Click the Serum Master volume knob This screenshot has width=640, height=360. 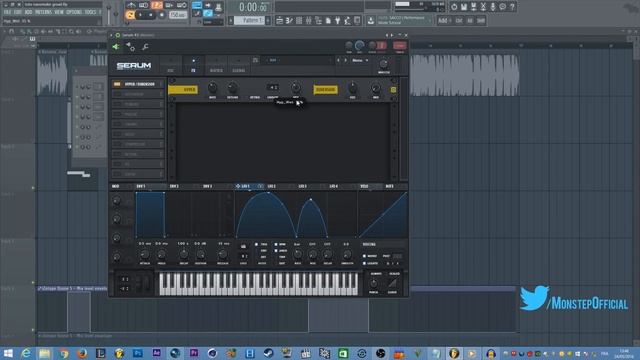click(384, 64)
